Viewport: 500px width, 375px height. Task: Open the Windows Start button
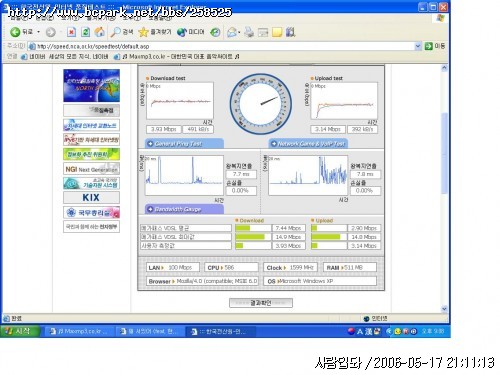pos(19,331)
